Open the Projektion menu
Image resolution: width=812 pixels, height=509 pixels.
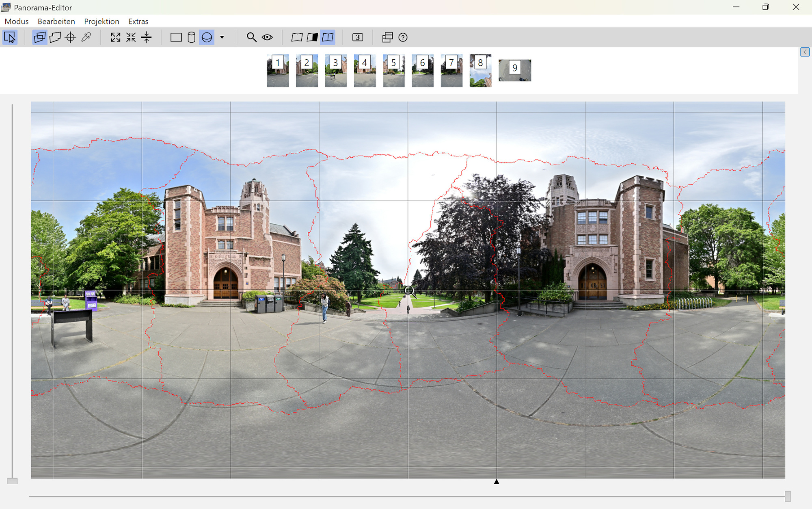101,21
